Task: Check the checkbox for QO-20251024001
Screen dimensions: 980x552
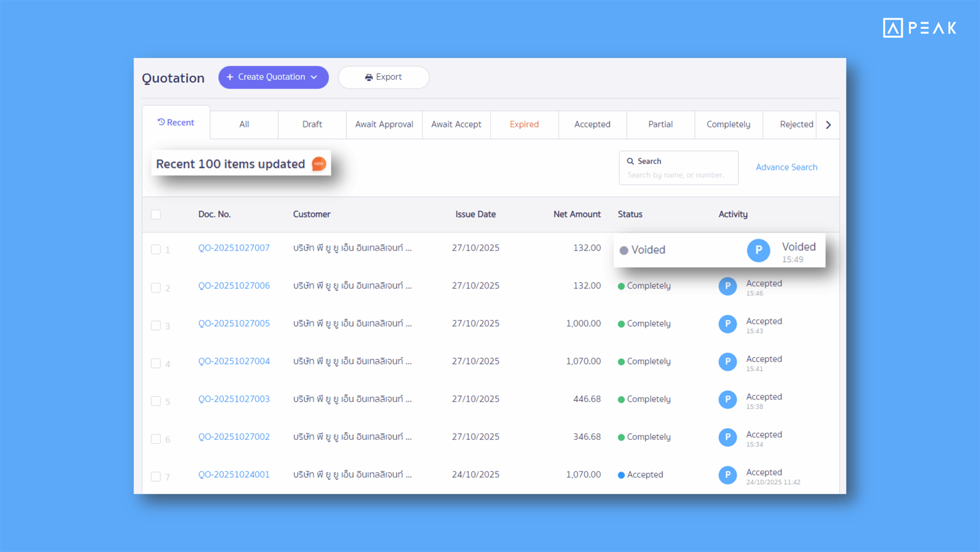Action: [x=156, y=477]
